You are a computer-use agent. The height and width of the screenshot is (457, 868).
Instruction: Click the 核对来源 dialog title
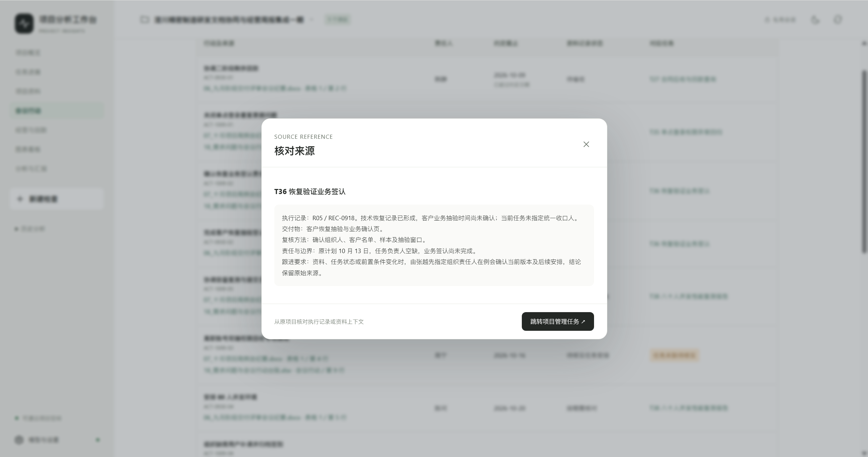point(294,151)
